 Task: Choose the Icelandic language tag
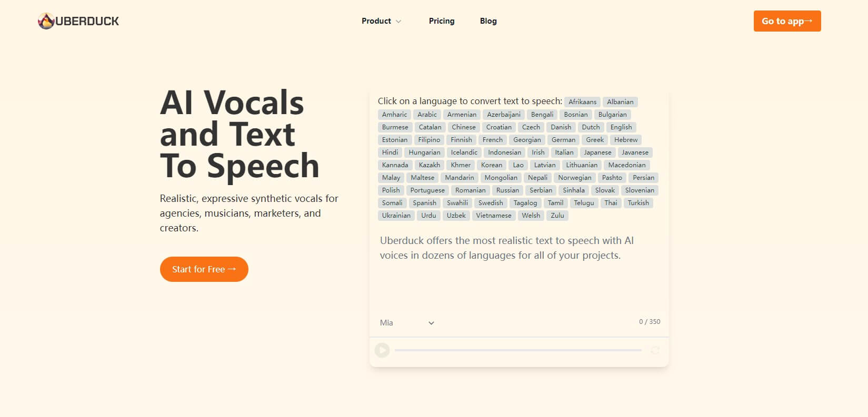[x=464, y=152]
